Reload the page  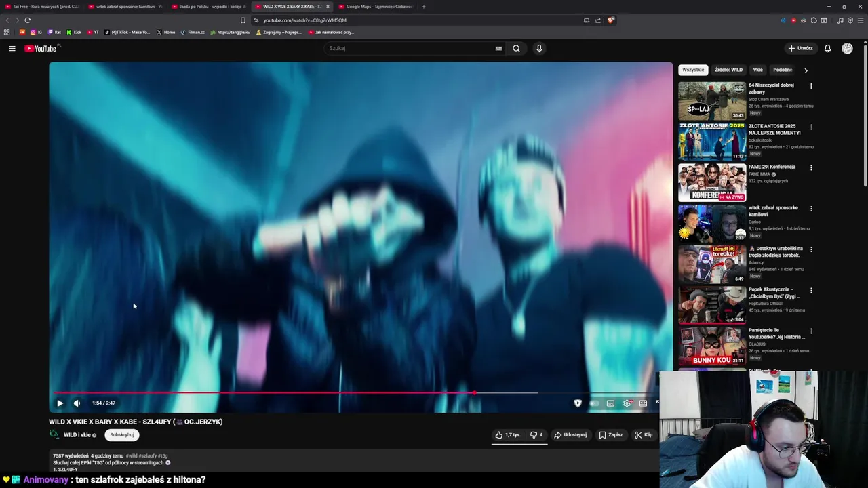pyautogui.click(x=28, y=20)
